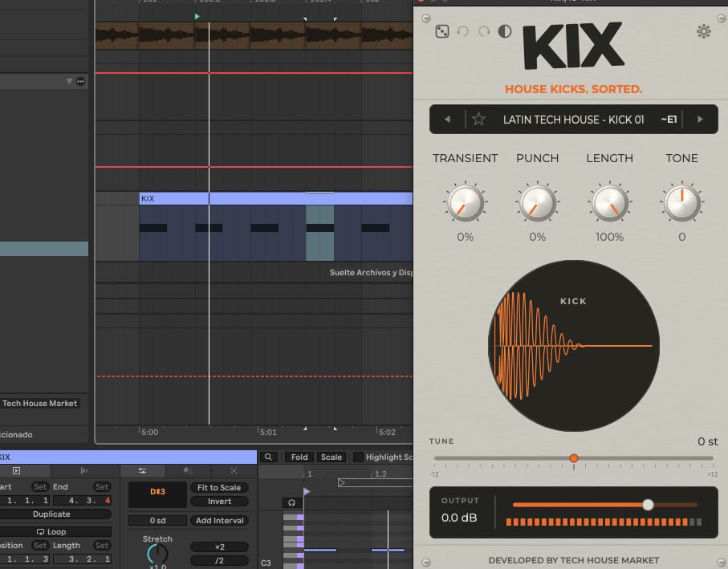Viewport: 728px width, 569px height.
Task: Open the search magnifier in MIDI editor
Action: (268, 457)
